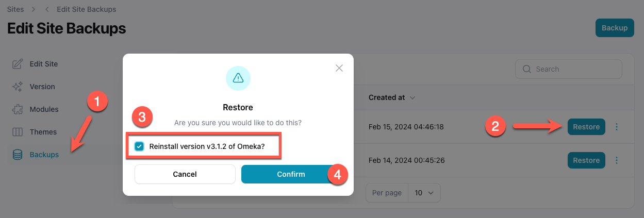Click the Backup button at top right

point(615,28)
